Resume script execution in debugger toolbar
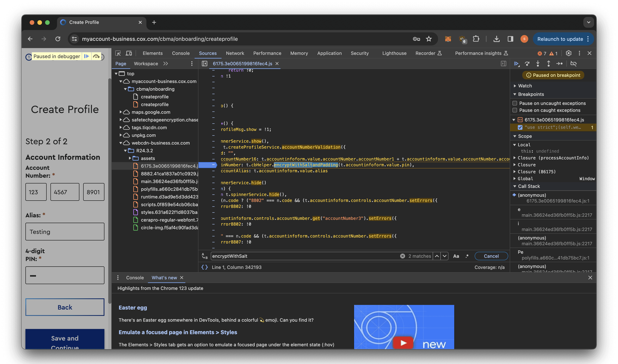Viewport: 618px width, 364px height. coord(516,64)
